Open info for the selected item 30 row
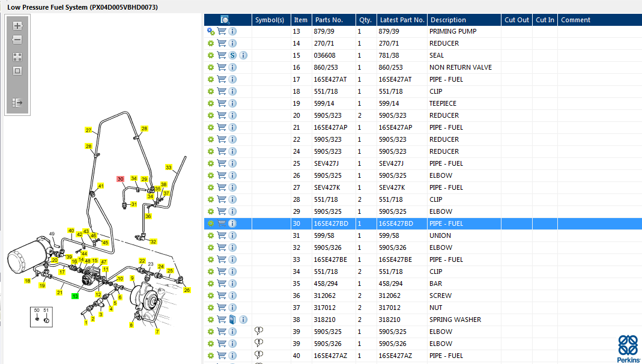 tap(232, 223)
